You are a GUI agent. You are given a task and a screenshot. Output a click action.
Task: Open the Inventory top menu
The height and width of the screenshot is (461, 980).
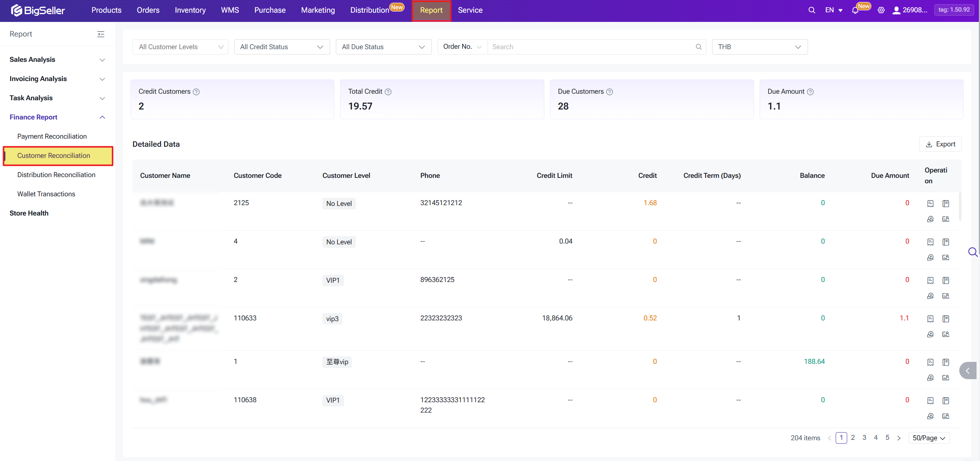point(190,10)
